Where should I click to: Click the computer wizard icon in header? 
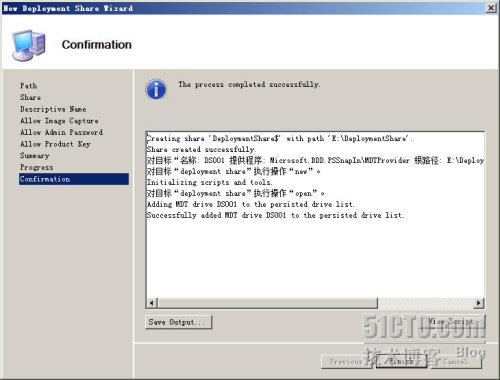[29, 45]
